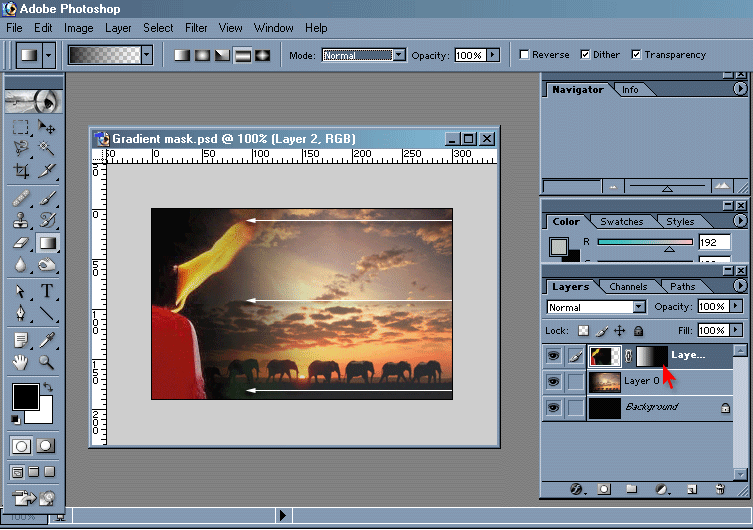The image size is (753, 530).
Task: Select the Crop tool
Action: pos(20,170)
